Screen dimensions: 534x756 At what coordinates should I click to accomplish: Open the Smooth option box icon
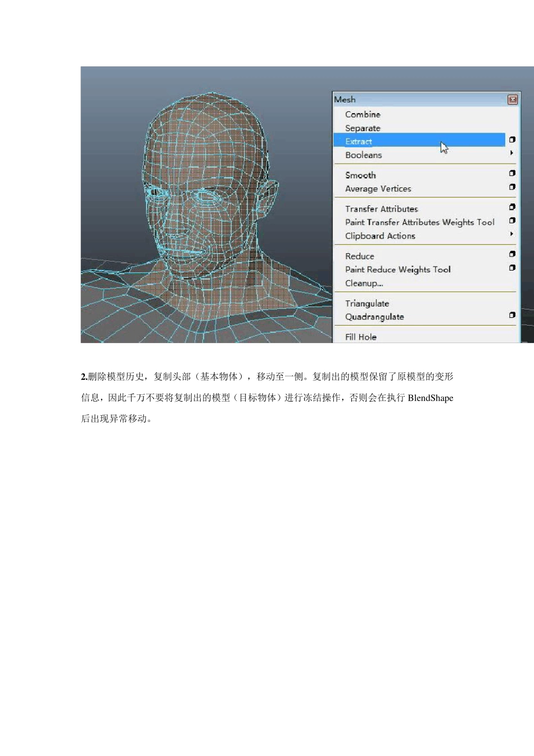[512, 173]
